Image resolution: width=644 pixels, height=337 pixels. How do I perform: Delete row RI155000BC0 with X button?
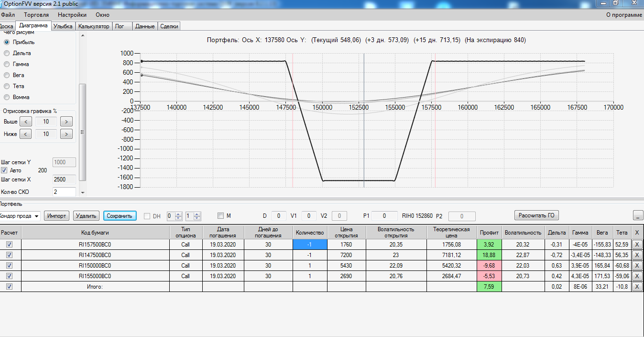(x=636, y=276)
